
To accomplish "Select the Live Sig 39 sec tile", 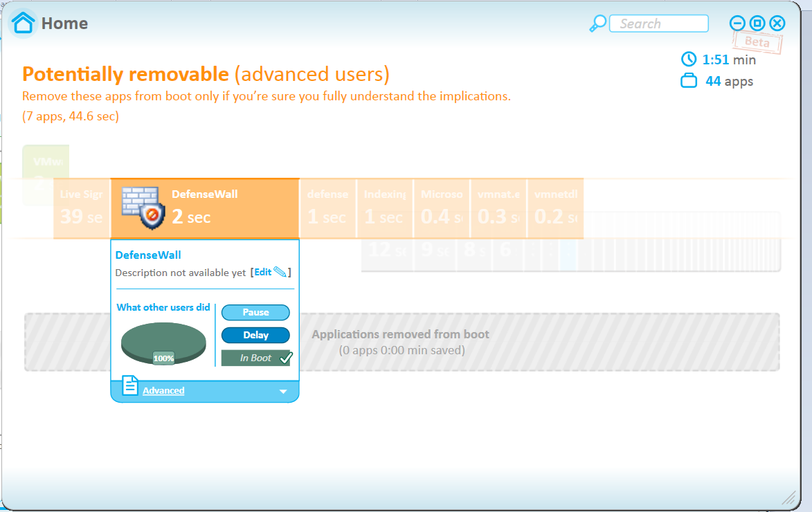I will click(82, 208).
